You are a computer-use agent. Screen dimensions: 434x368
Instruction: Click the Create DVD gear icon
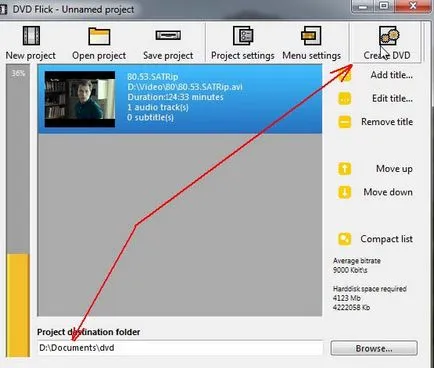[389, 36]
